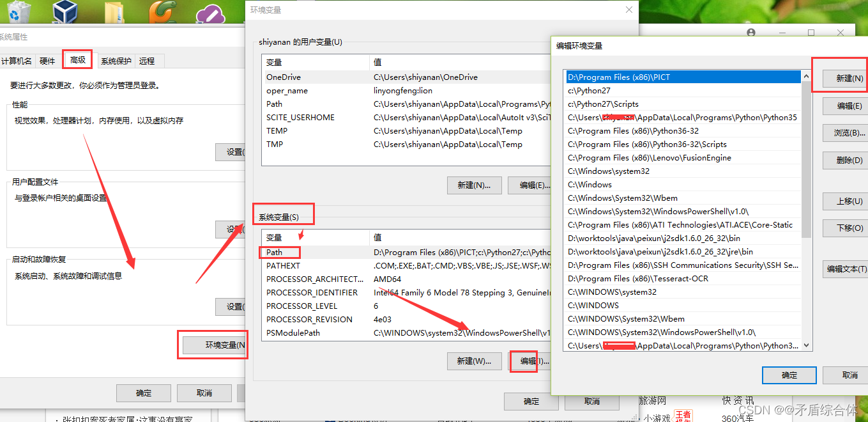Open the purple cloud note desktop icon
Viewport: 868px width, 422px height.
[x=210, y=14]
